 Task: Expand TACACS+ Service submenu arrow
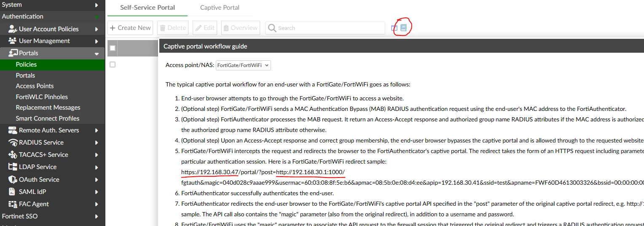tap(97, 155)
